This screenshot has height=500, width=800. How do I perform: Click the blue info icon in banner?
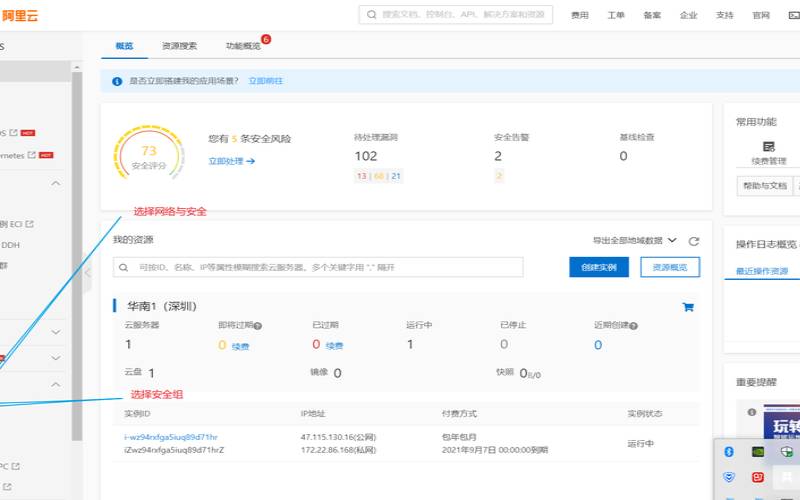117,81
